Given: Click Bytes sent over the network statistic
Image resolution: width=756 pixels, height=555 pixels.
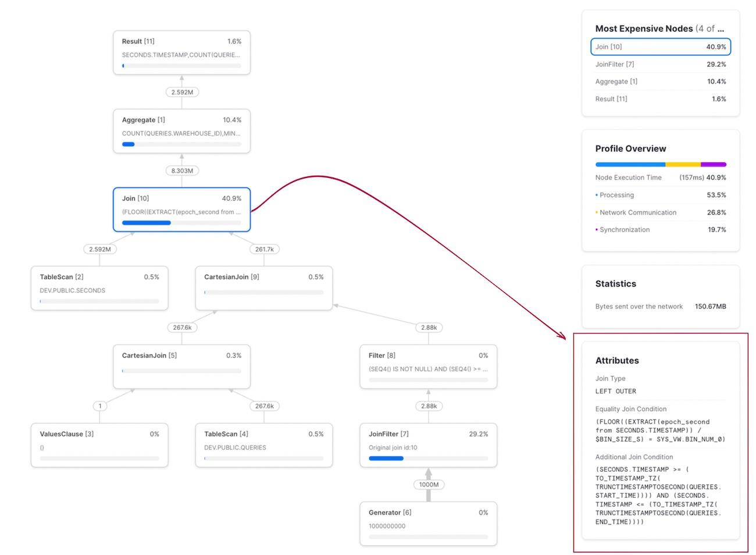Looking at the screenshot, I should pos(661,307).
